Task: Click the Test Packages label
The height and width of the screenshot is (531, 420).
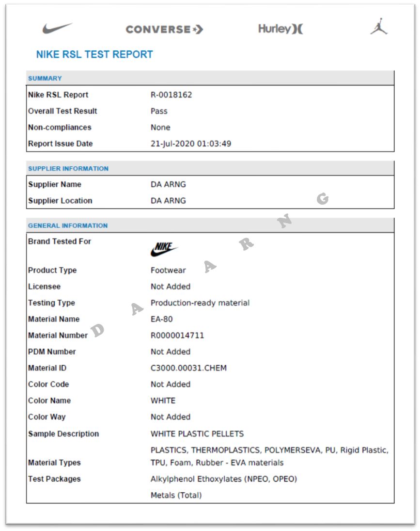Action: point(54,479)
